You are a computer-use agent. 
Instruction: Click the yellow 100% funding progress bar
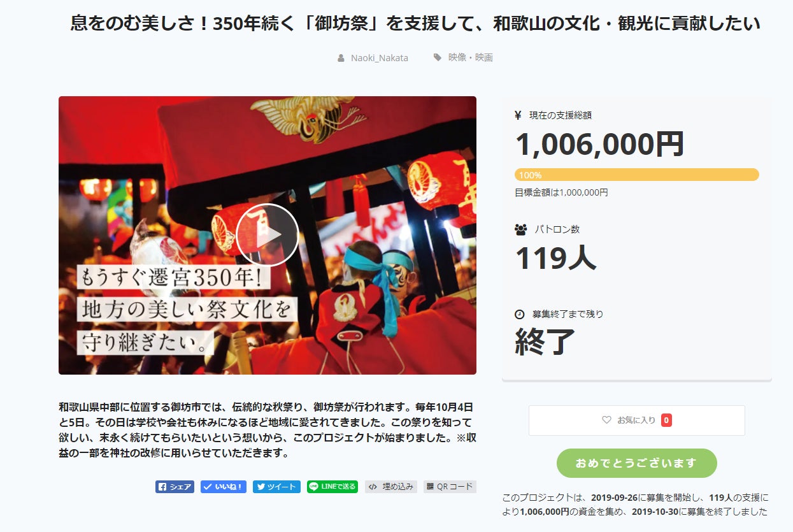click(x=637, y=175)
